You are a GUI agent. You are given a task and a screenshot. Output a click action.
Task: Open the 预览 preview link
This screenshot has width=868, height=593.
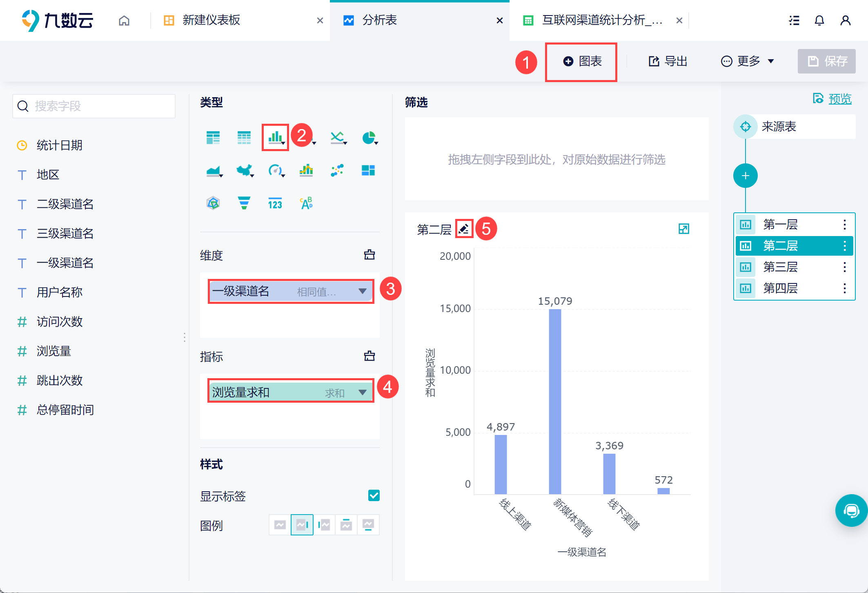tap(839, 99)
